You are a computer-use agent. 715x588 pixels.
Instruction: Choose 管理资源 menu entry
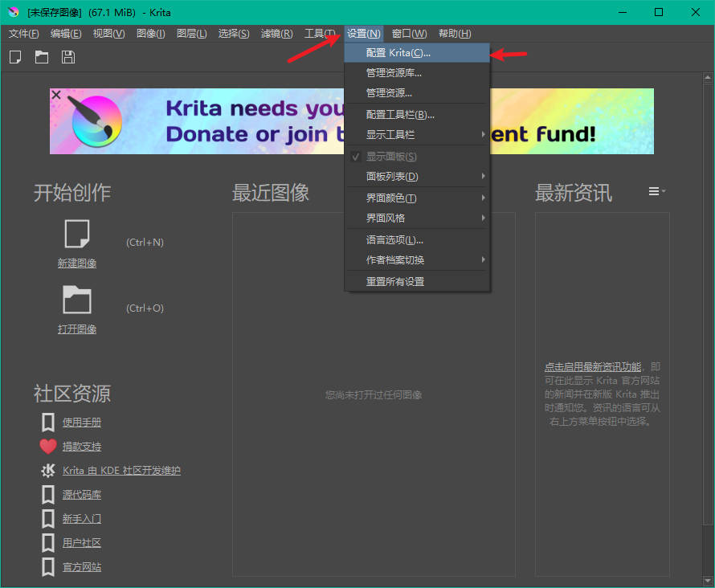pos(417,93)
